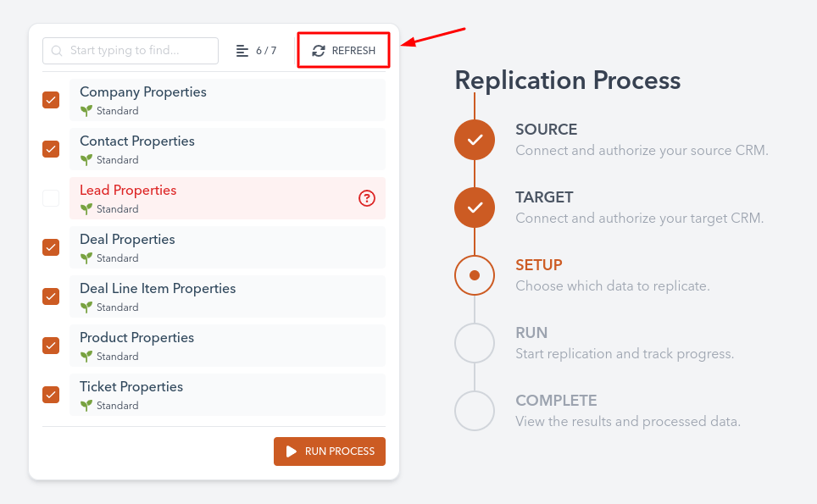This screenshot has height=504, width=817.
Task: Click the active SETUP step circle
Action: 475,275
